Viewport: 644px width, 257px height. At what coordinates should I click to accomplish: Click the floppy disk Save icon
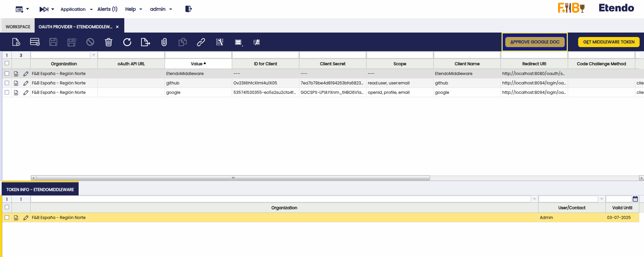click(53, 42)
